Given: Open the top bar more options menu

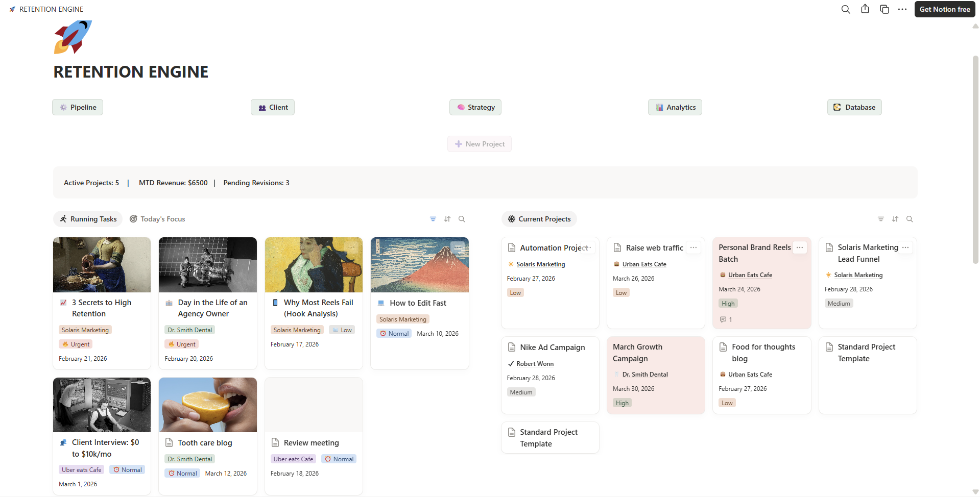Looking at the screenshot, I should pyautogui.click(x=902, y=9).
